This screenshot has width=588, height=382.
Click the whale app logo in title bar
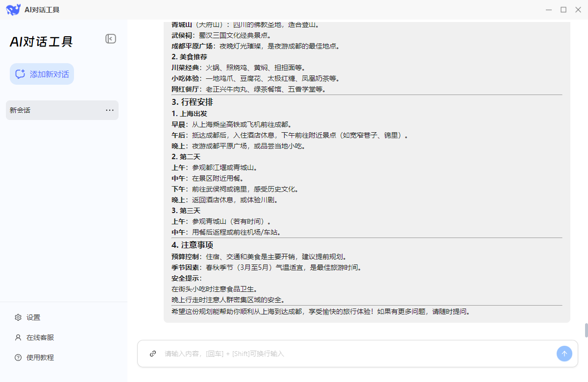pos(13,9)
